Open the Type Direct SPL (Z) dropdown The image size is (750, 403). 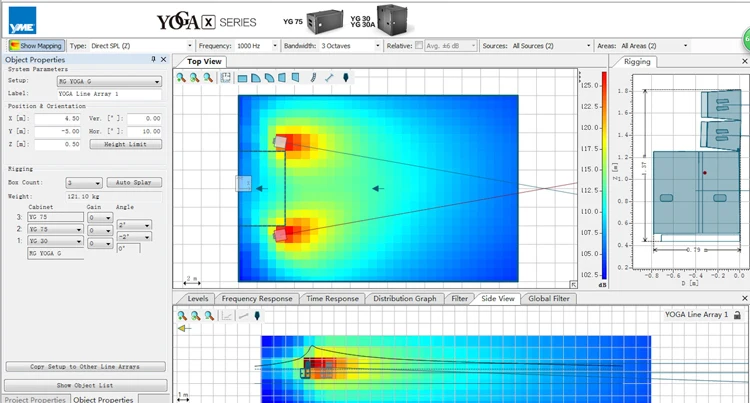[x=190, y=46]
